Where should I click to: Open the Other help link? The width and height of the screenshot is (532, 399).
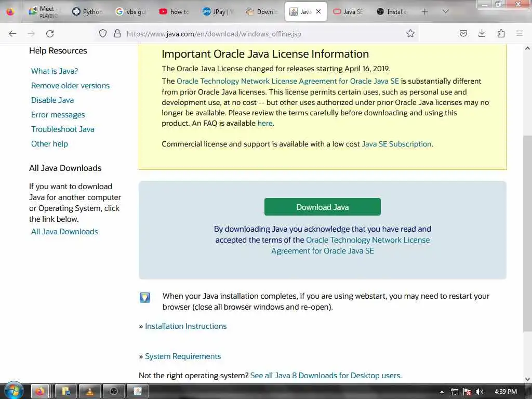point(49,144)
